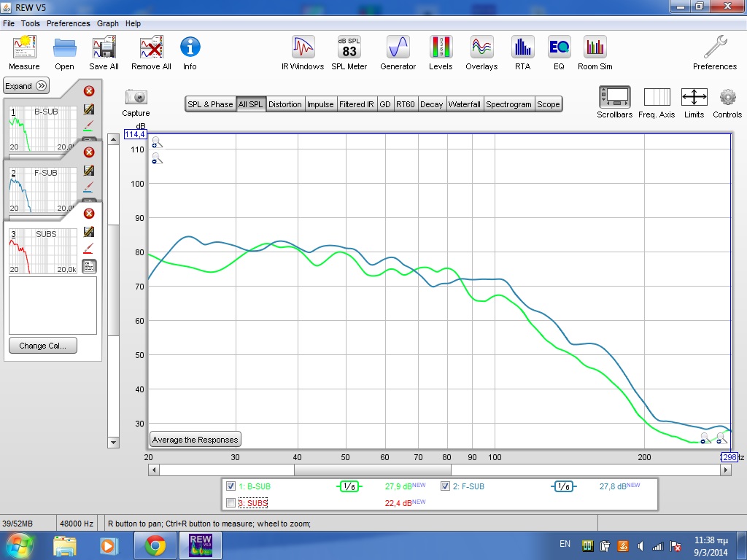The height and width of the screenshot is (560, 747).
Task: Select the F-SUB measurement thumbnail
Action: 43,190
